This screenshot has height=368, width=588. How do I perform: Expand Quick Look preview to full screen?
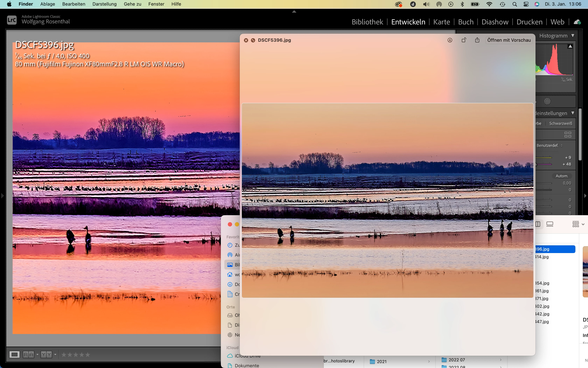click(253, 40)
